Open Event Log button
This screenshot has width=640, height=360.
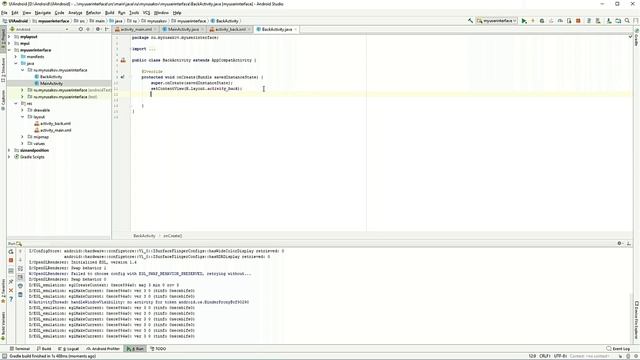click(x=618, y=349)
